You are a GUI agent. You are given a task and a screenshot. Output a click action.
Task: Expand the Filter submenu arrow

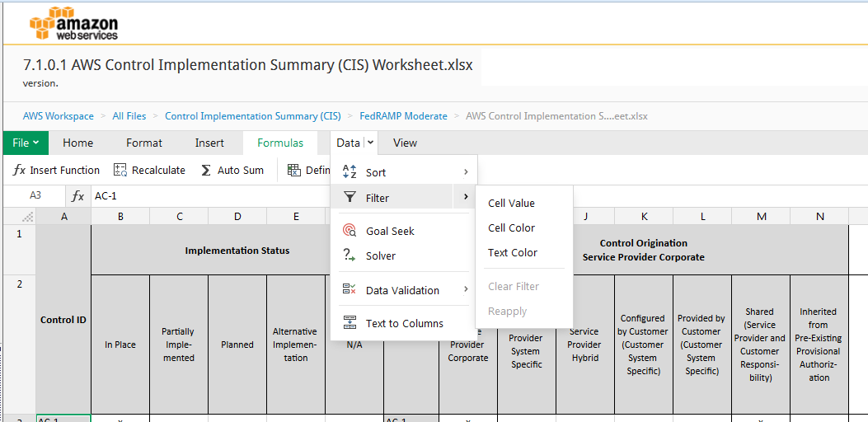coord(466,197)
